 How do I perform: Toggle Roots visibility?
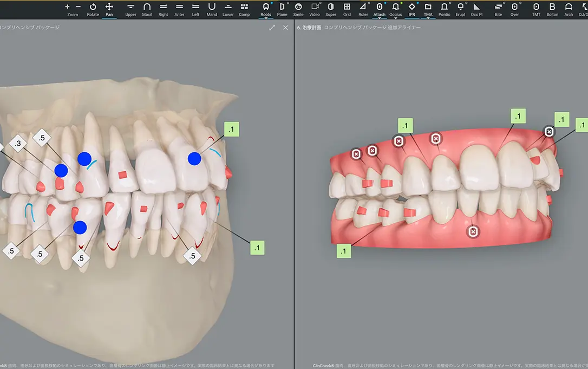[x=266, y=9]
